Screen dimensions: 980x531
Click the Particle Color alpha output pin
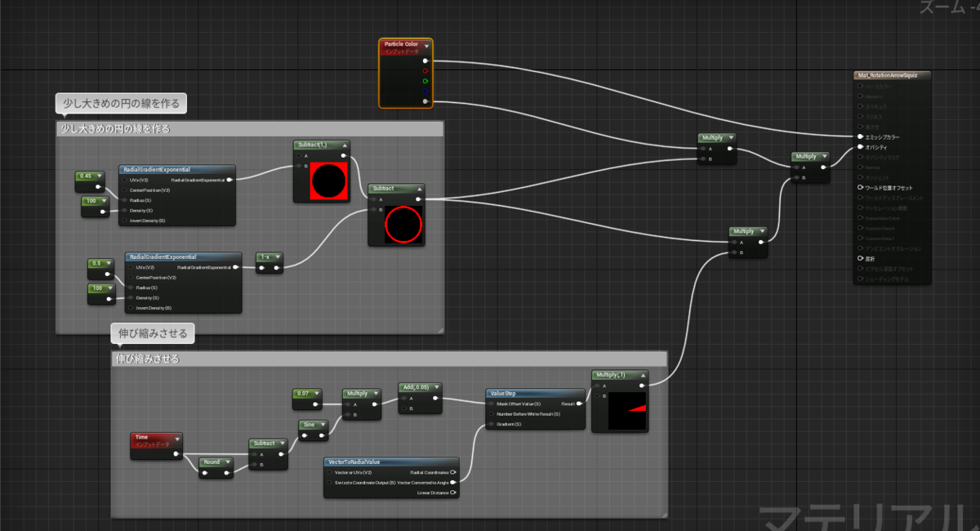[425, 101]
